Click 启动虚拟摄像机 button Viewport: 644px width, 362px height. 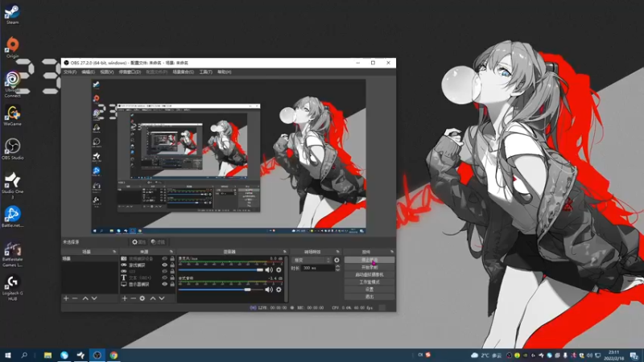click(x=369, y=274)
